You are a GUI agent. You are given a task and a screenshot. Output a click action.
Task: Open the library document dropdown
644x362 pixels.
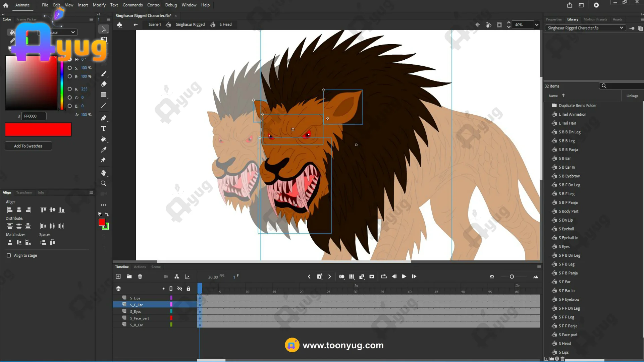point(622,28)
